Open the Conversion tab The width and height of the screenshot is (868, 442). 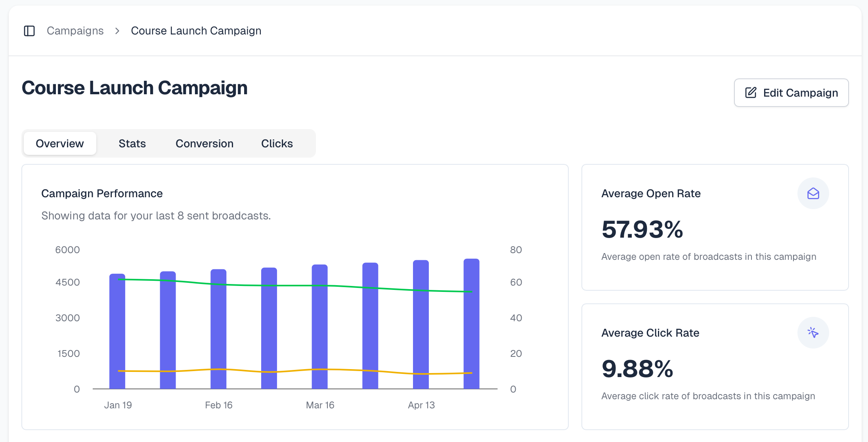point(205,143)
